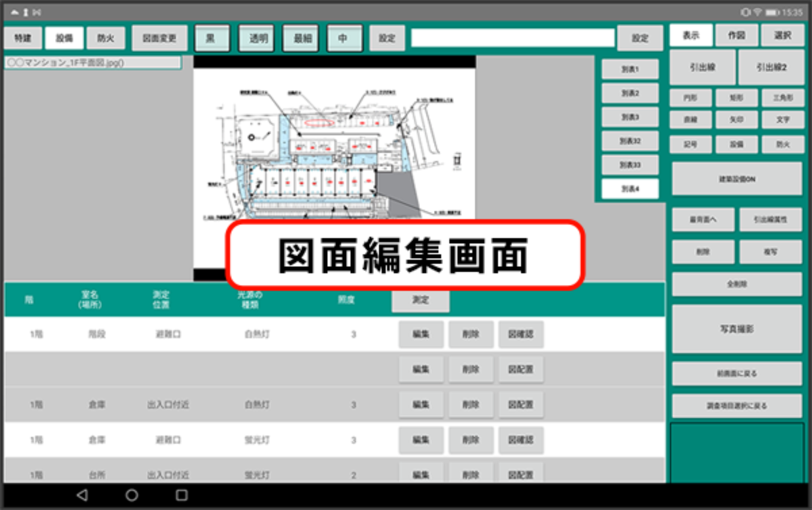812x510 pixels.
Task: Select the 設備 tab in top-left bar
Action: [x=64, y=38]
